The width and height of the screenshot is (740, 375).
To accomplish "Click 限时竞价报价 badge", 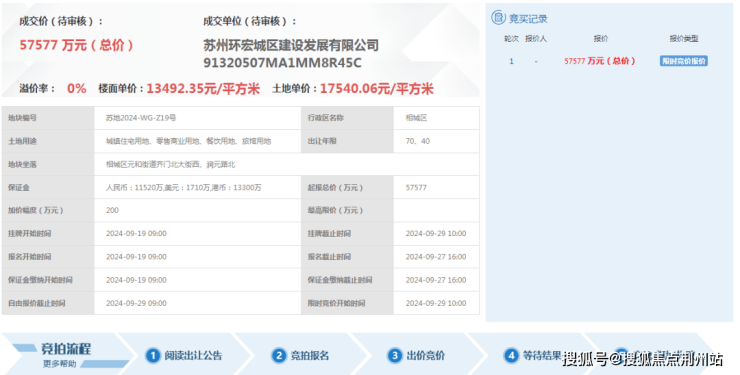I will (x=683, y=61).
